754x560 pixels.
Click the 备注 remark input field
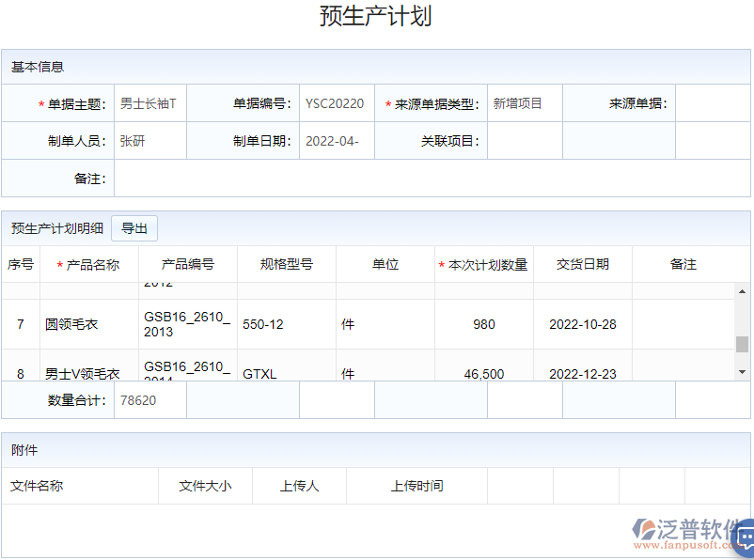click(376, 178)
